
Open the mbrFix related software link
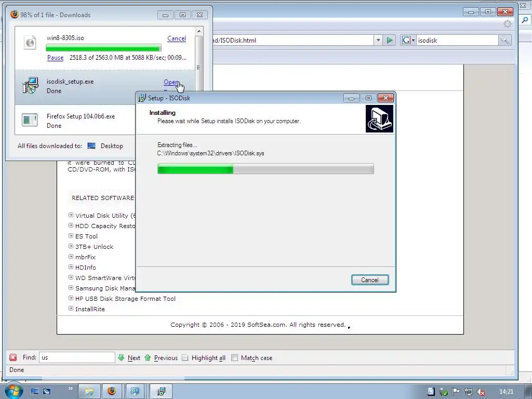86,257
